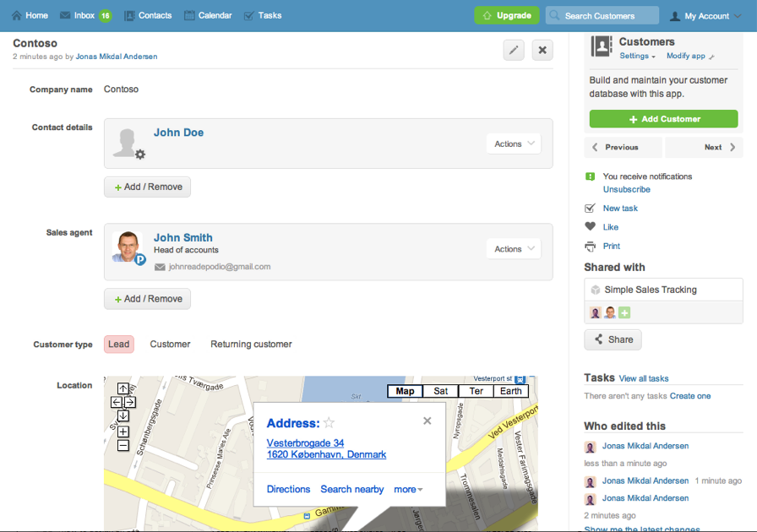Viewport: 757px width, 532px height.
Task: Click the green Add Customer button
Action: (x=663, y=119)
